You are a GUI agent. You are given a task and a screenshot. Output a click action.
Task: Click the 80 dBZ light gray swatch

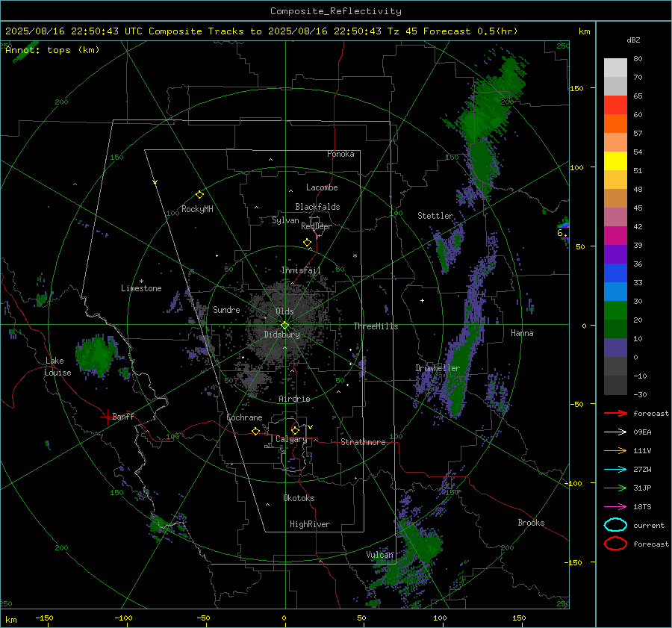615,68
